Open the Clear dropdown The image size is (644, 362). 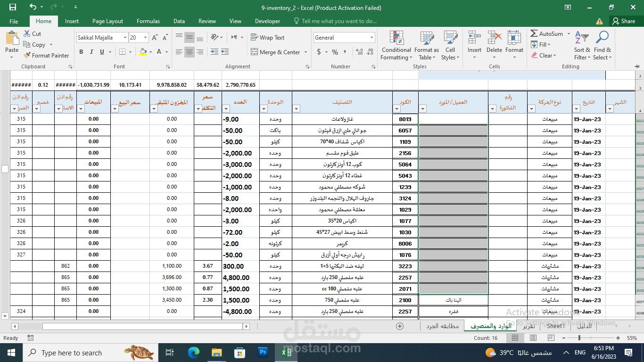(544, 55)
